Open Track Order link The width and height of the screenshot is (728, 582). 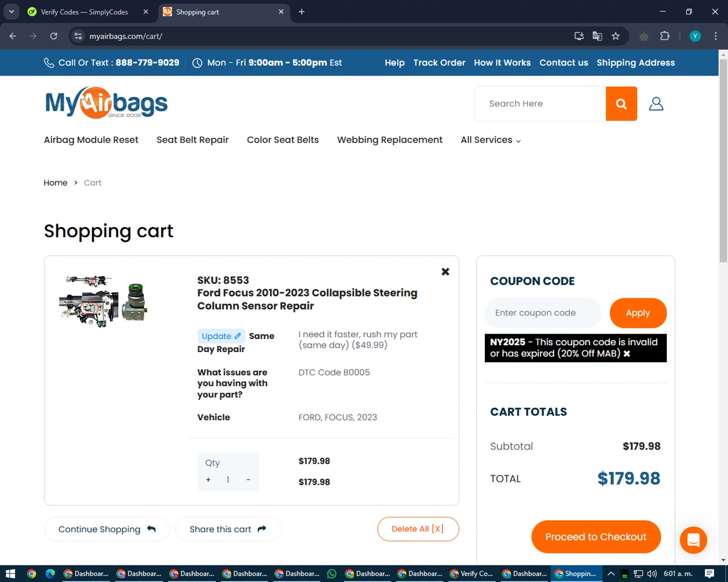coord(439,63)
